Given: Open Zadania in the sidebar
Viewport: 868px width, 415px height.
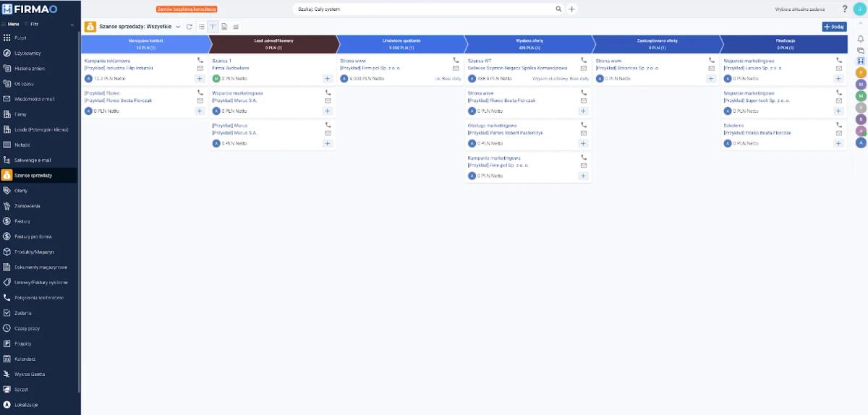Looking at the screenshot, I should (x=40, y=313).
